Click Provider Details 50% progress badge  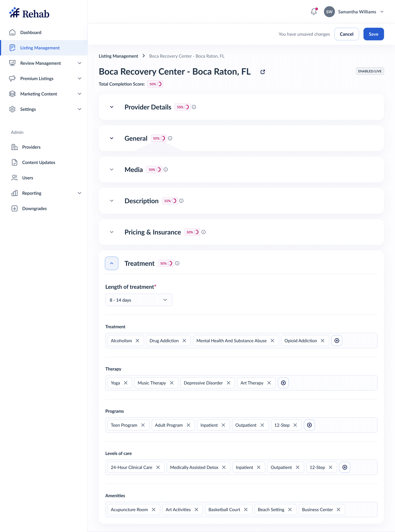pyautogui.click(x=182, y=107)
